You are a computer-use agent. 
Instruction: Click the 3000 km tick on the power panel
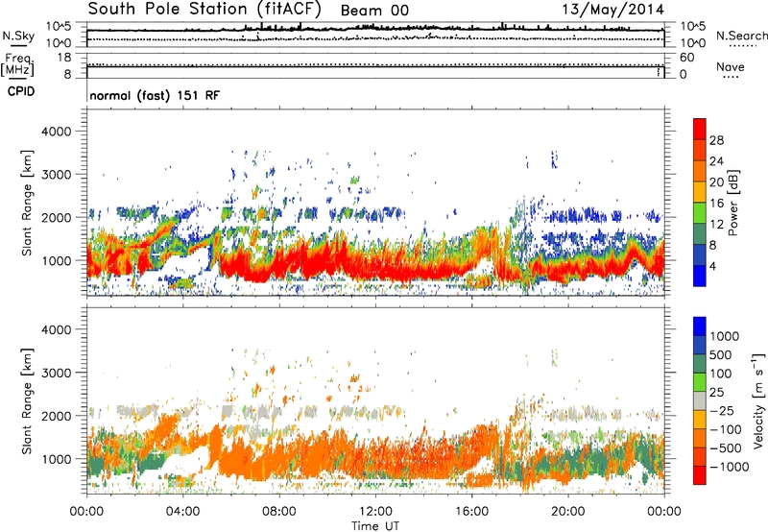(57, 175)
